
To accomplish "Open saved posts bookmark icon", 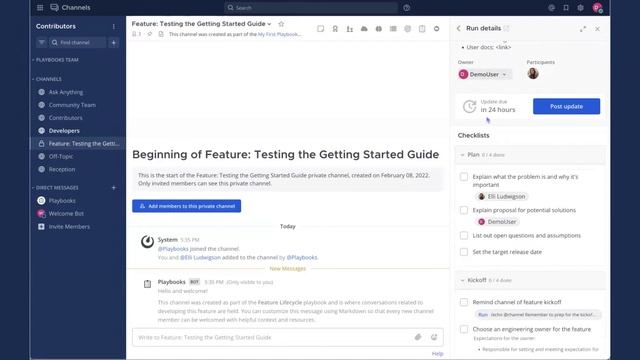I will pos(566,7).
